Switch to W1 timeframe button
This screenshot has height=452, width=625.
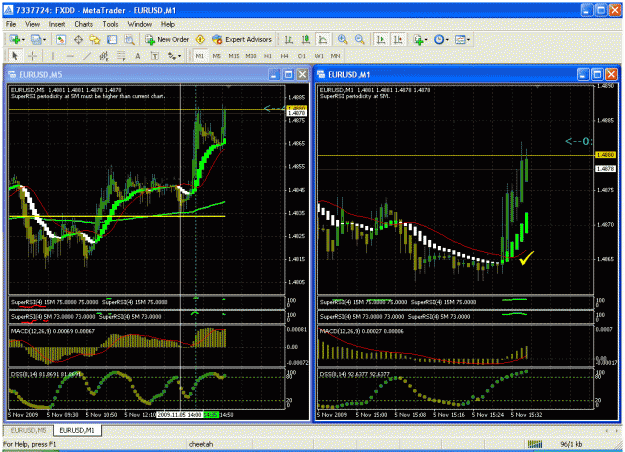click(319, 56)
